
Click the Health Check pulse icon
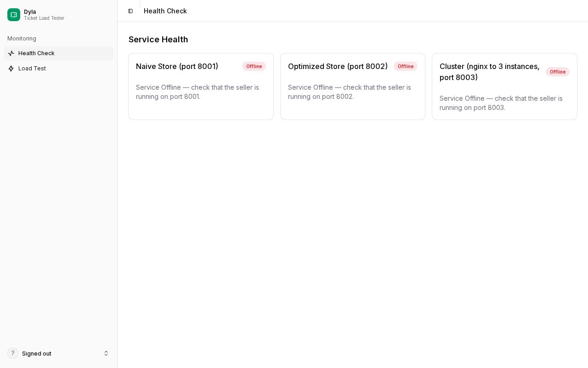pos(11,53)
